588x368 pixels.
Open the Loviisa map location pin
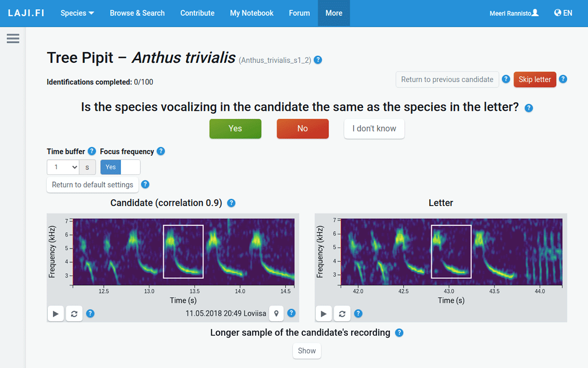coord(276,314)
